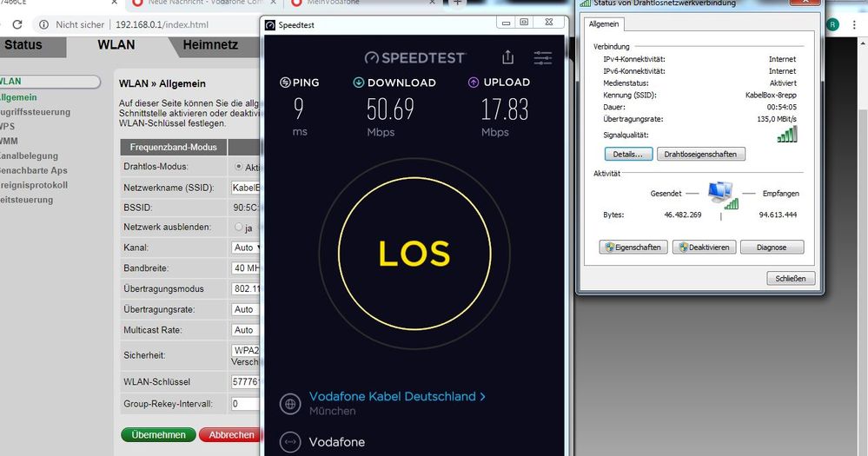Switch to 'Neue Nachricht' browser tab
This screenshot has height=456, width=868.
(x=205, y=3)
